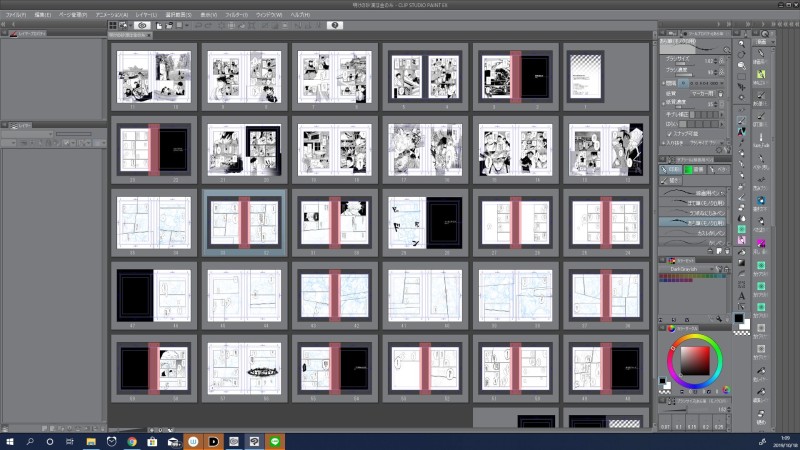Click the create sub tool copy icon
The height and width of the screenshot is (450, 800).
(x=719, y=251)
